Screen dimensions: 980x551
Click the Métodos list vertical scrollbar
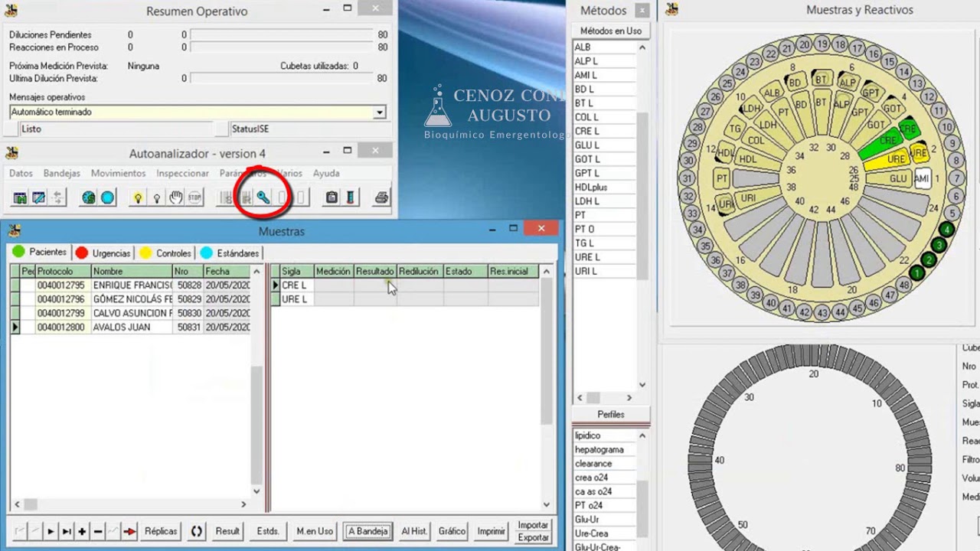642,217
